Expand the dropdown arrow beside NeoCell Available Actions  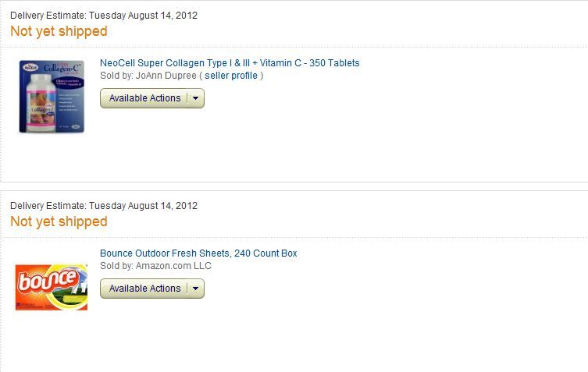click(x=195, y=98)
